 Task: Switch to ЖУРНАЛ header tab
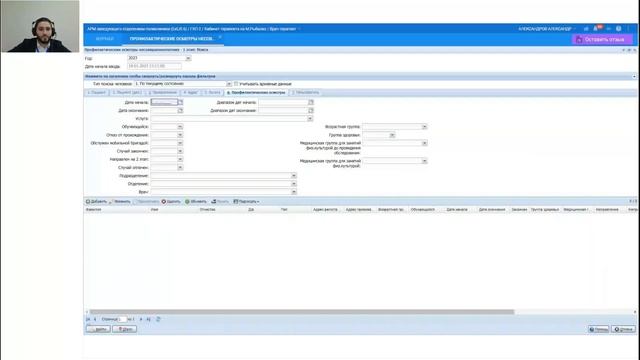[104, 39]
